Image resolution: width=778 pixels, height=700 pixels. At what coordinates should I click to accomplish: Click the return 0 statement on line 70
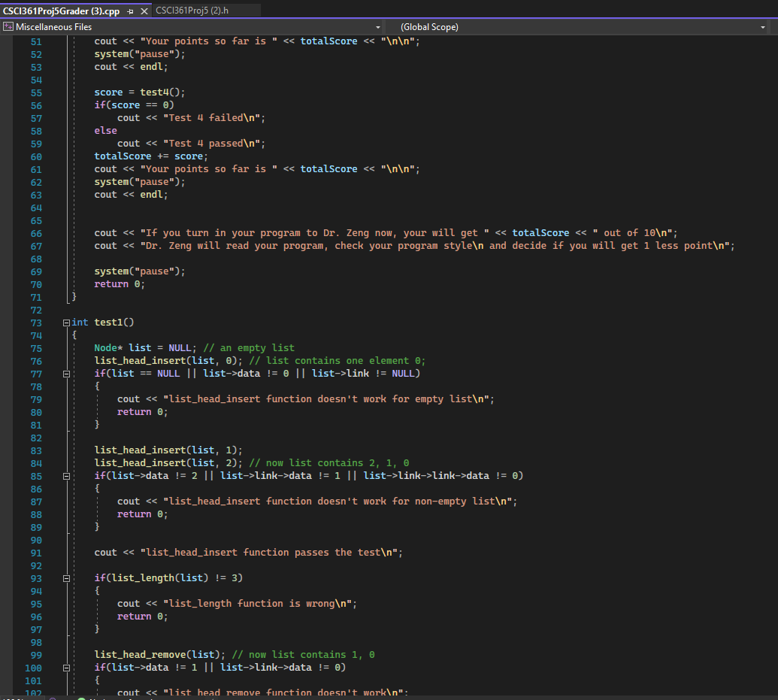click(111, 283)
